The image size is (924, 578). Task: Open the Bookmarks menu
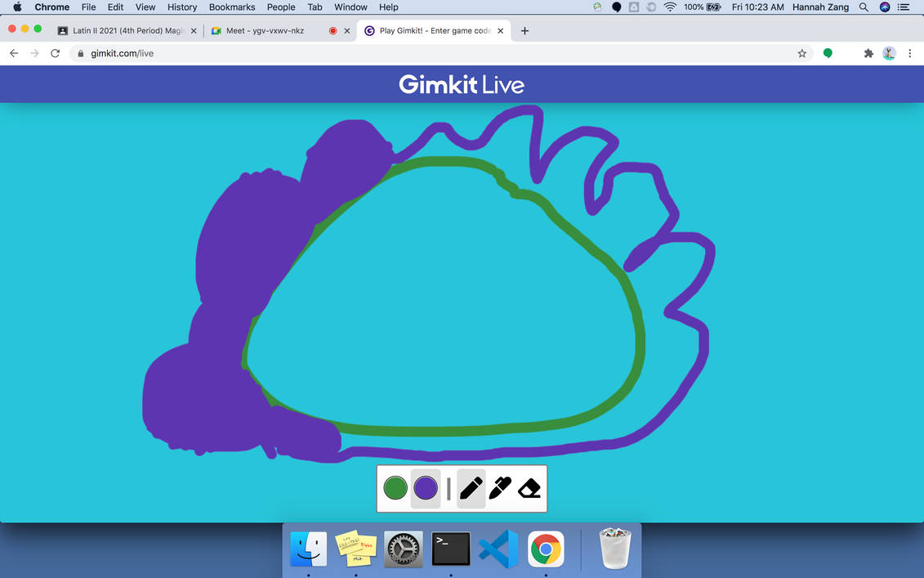pyautogui.click(x=232, y=7)
